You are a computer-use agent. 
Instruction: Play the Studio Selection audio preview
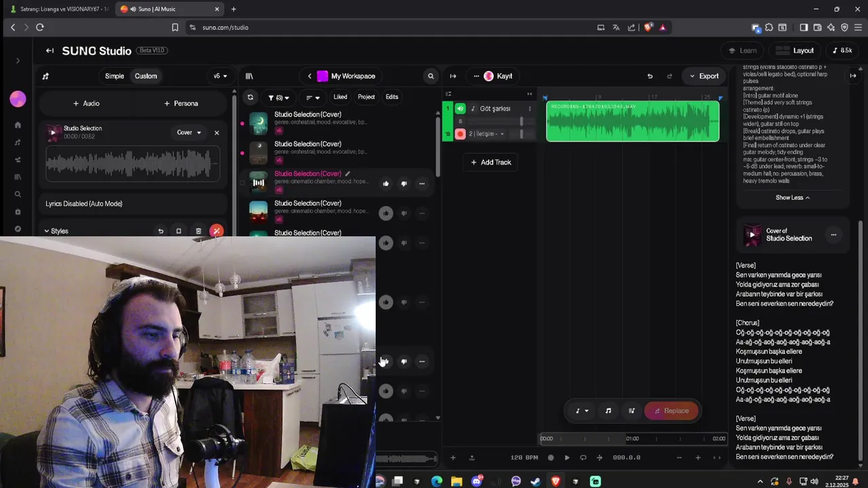(53, 133)
